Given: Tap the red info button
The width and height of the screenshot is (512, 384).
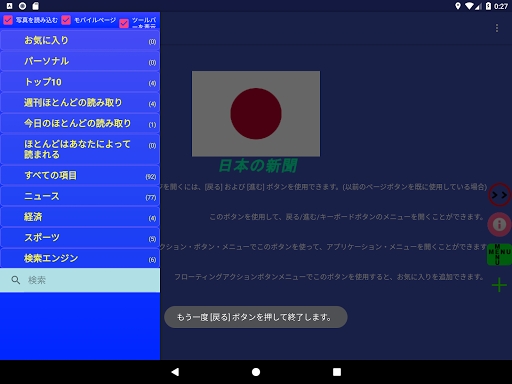Looking at the screenshot, I should tap(499, 224).
